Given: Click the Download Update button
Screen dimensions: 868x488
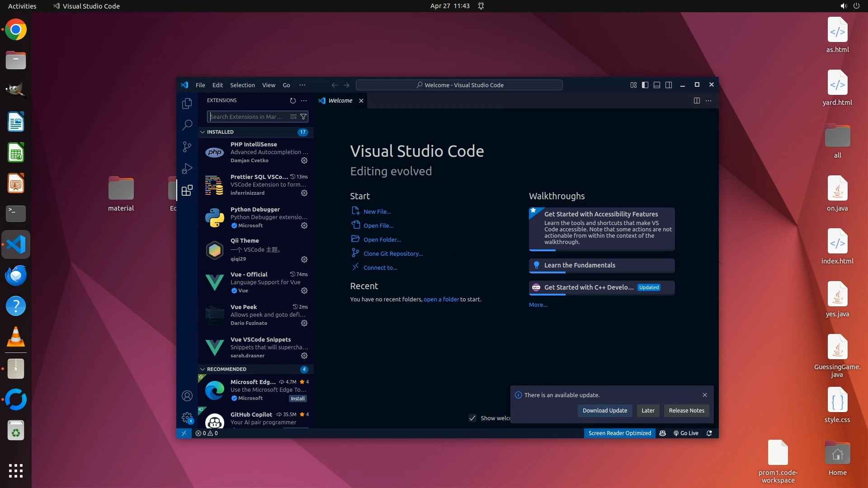Looking at the screenshot, I should click(604, 410).
